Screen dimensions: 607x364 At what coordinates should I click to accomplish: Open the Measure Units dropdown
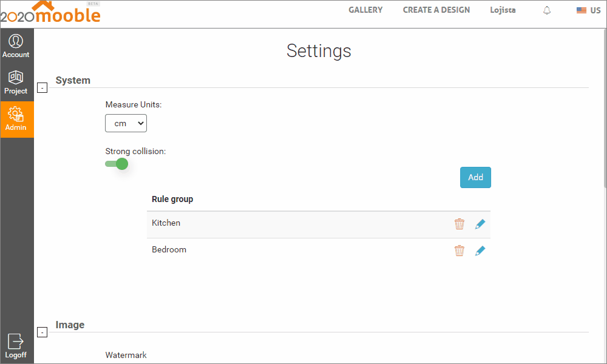click(126, 123)
